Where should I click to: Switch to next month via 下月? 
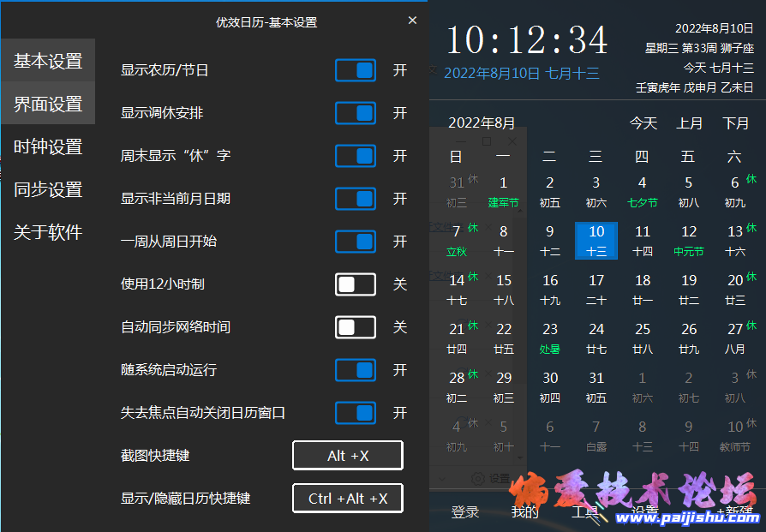click(735, 123)
